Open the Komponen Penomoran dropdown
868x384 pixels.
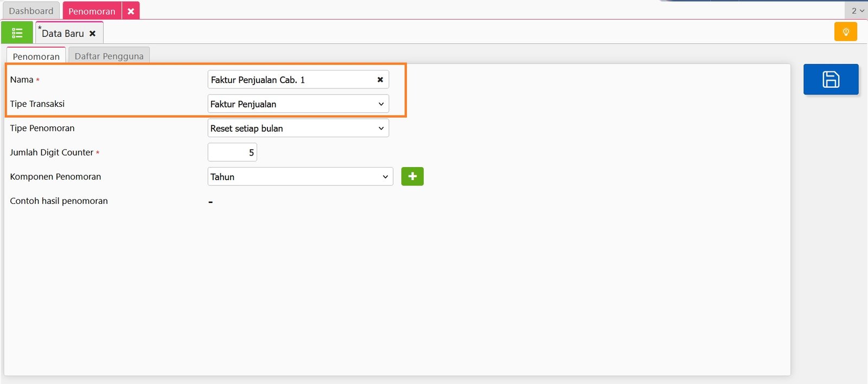(x=300, y=177)
